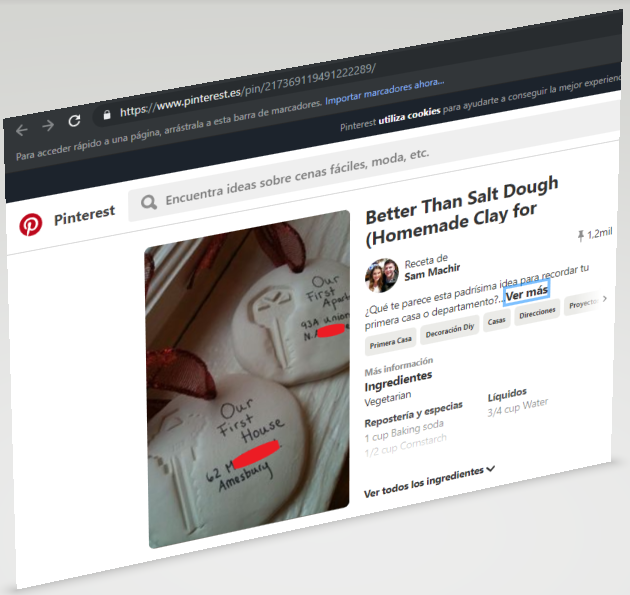Expand Ver todos los ingredientes
The height and width of the screenshot is (595, 630).
tap(430, 481)
